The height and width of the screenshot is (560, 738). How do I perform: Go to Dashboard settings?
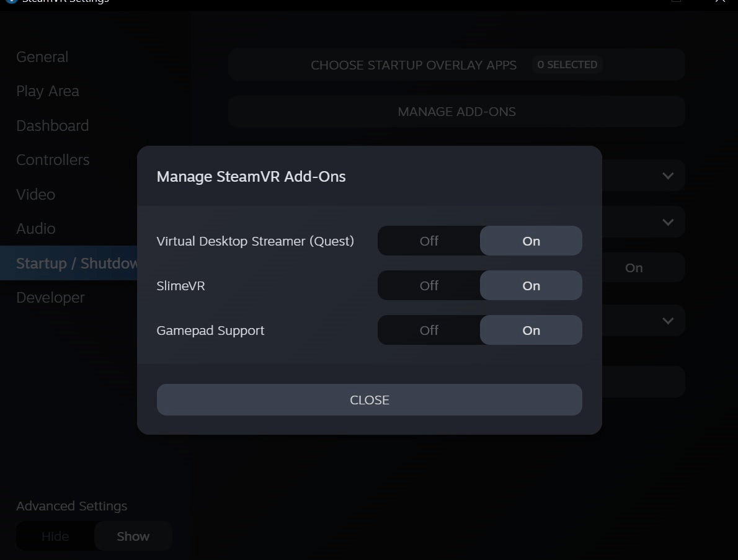(x=52, y=126)
